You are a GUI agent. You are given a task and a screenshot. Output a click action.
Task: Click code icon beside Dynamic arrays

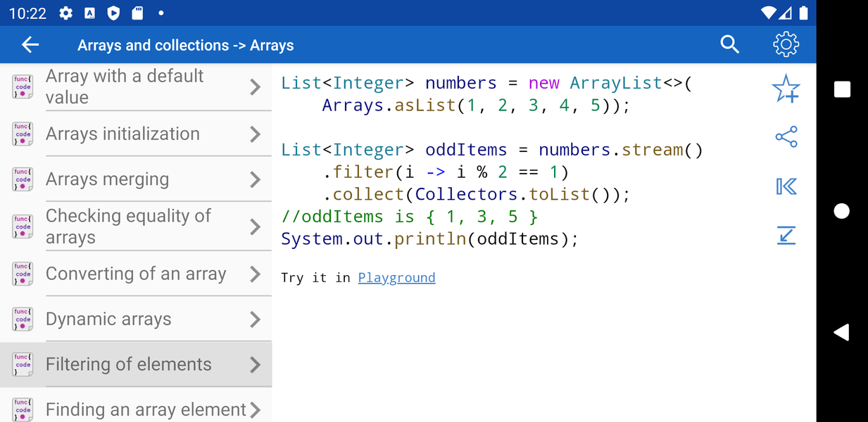click(x=23, y=319)
